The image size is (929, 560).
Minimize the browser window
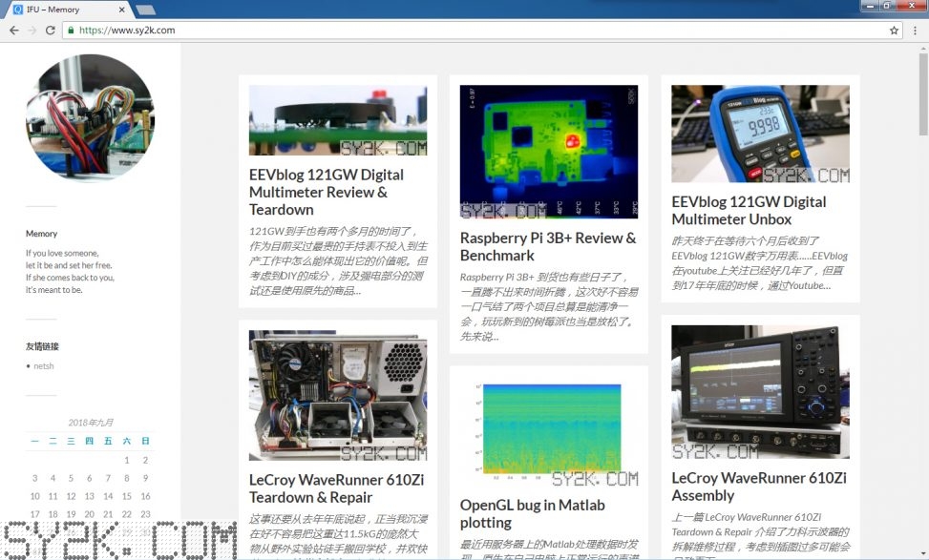870,6
